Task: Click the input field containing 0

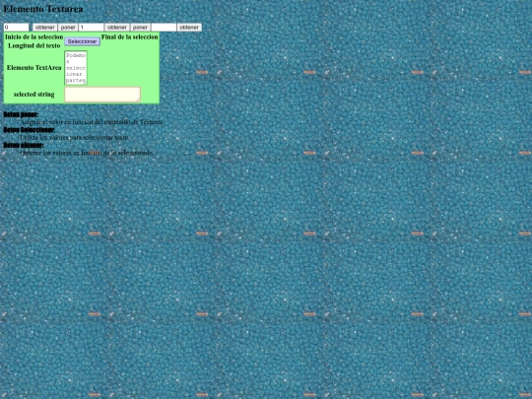Action: tap(17, 28)
